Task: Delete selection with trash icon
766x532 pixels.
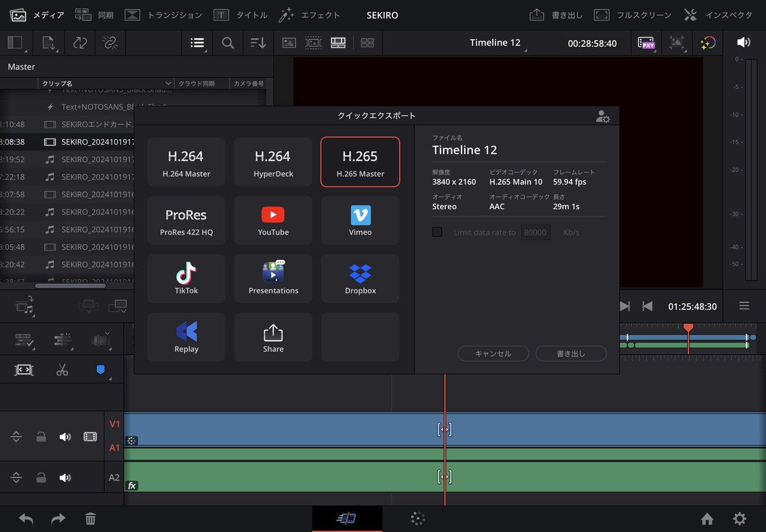Action: pos(91,519)
